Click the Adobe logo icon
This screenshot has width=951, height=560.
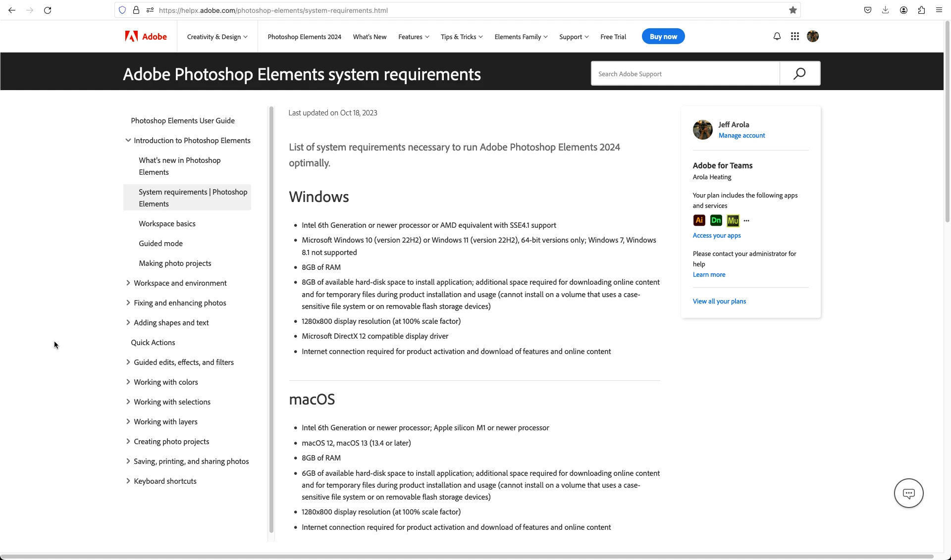pyautogui.click(x=132, y=36)
